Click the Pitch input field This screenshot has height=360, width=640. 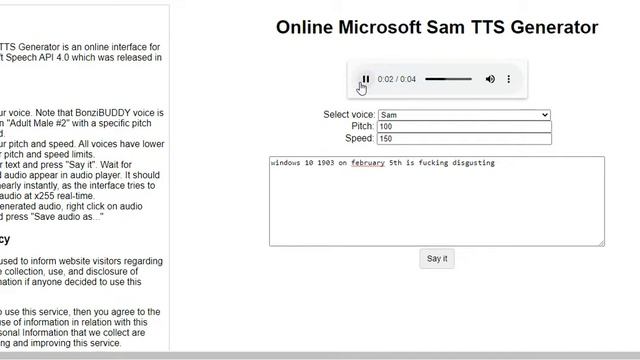pos(464,127)
